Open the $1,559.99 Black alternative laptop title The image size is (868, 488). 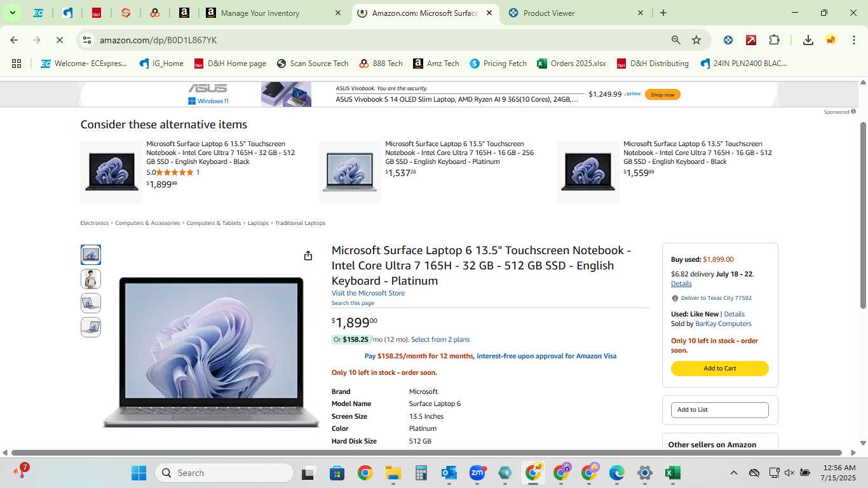click(698, 152)
